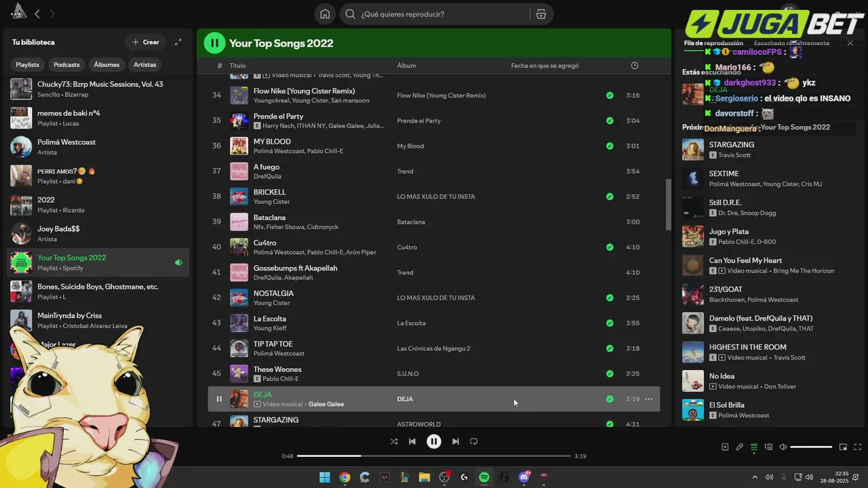Adjust the Spotify volume slider

click(x=811, y=447)
